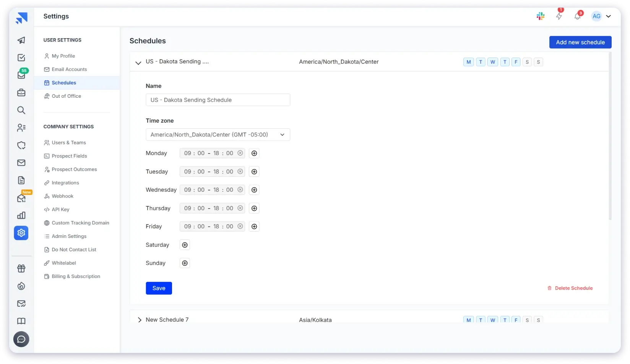Screen dimensions: 630x364
Task: Click the app logo in top-left
Action: 21,18
